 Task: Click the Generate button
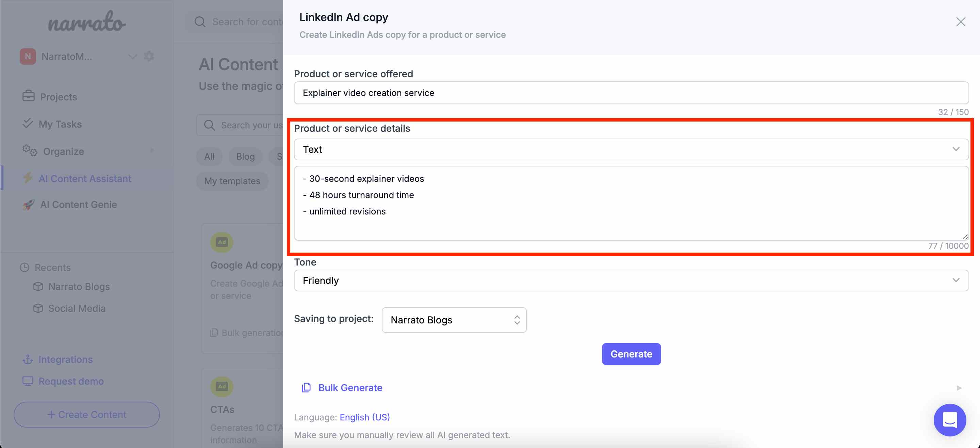click(x=631, y=354)
